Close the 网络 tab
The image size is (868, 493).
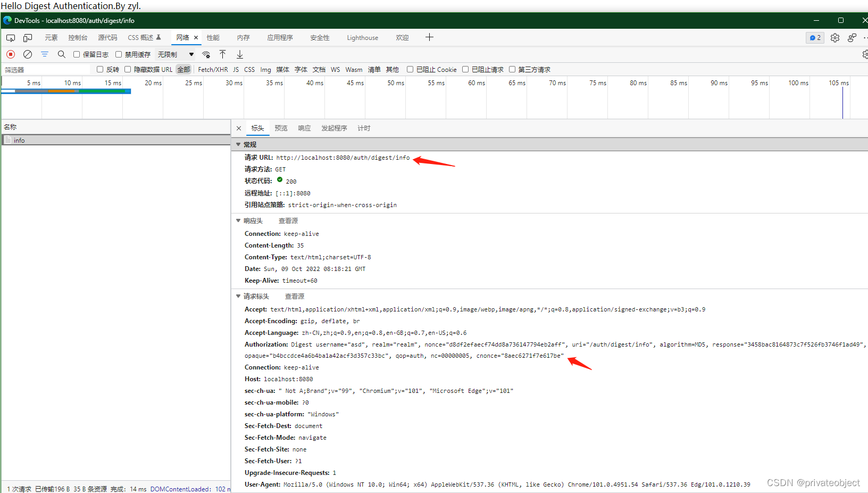coord(196,38)
